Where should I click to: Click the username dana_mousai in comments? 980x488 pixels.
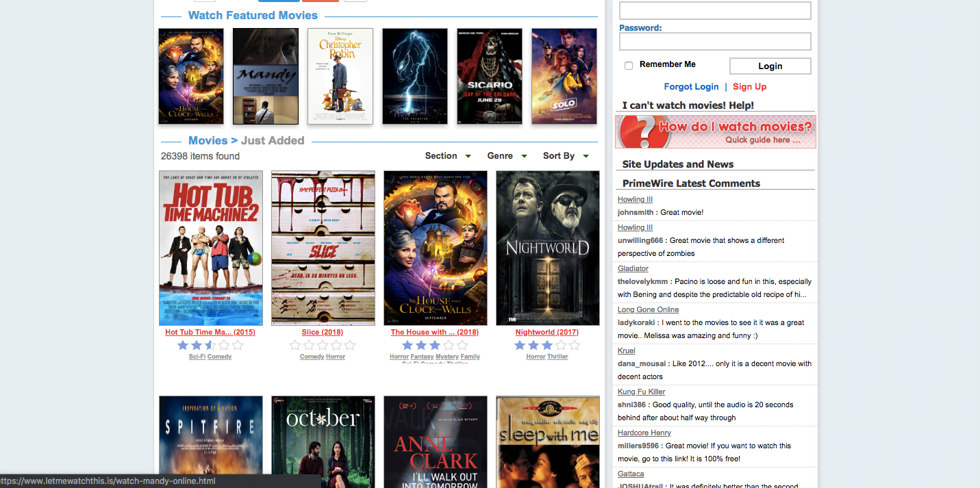click(640, 363)
